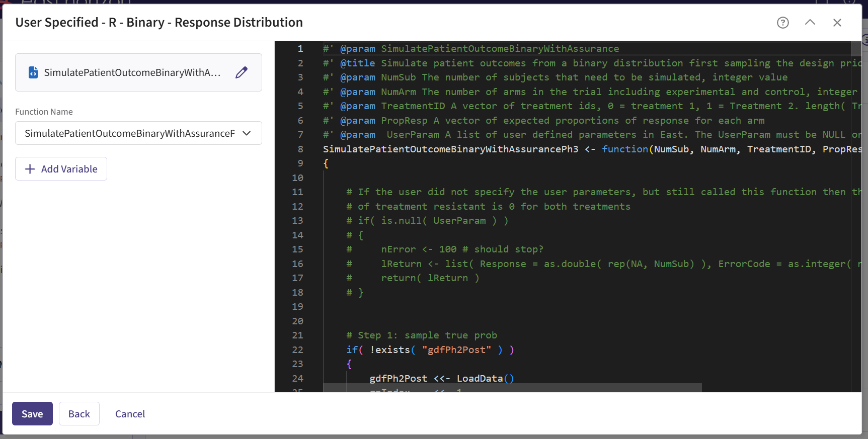Image resolution: width=868 pixels, height=439 pixels.
Task: Click the opening curly brace on line 9
Action: pyautogui.click(x=326, y=163)
